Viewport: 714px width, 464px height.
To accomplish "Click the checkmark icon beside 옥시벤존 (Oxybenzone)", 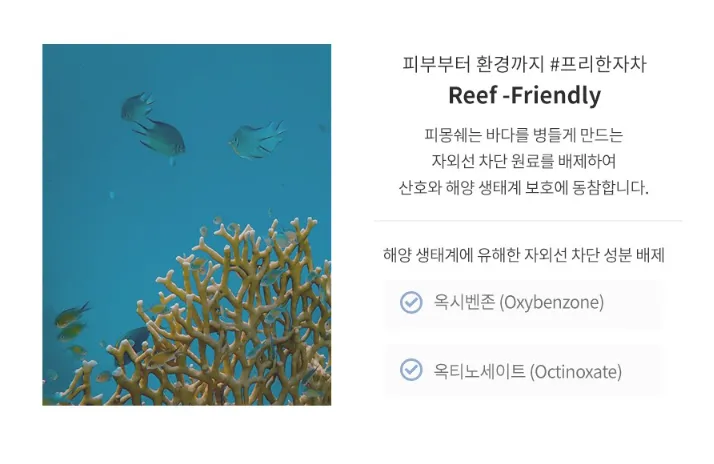I will tap(410, 302).
